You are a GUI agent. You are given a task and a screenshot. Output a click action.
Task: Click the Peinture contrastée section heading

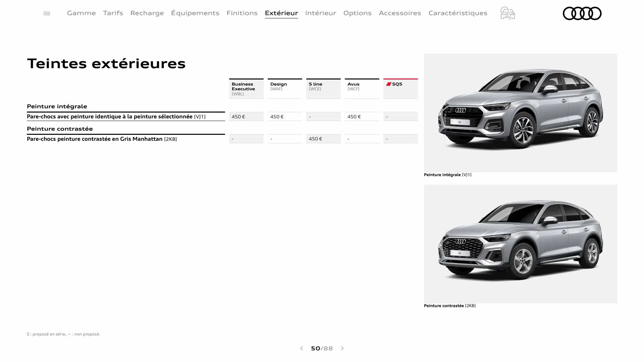tap(60, 129)
